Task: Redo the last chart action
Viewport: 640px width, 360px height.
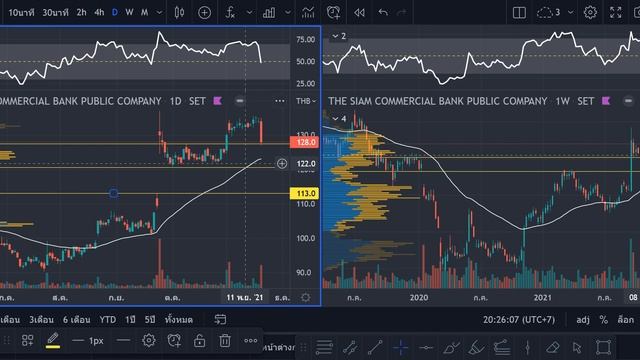Action: coord(402,13)
